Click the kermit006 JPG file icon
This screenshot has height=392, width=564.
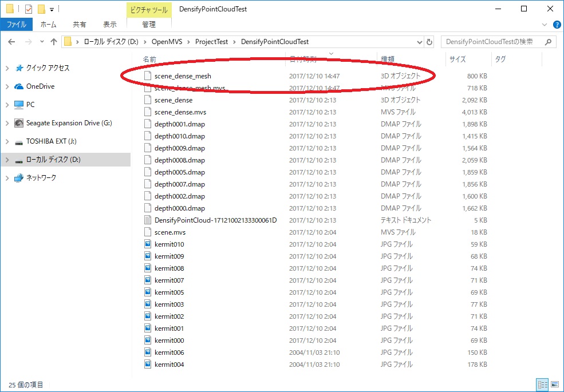pyautogui.click(x=148, y=352)
